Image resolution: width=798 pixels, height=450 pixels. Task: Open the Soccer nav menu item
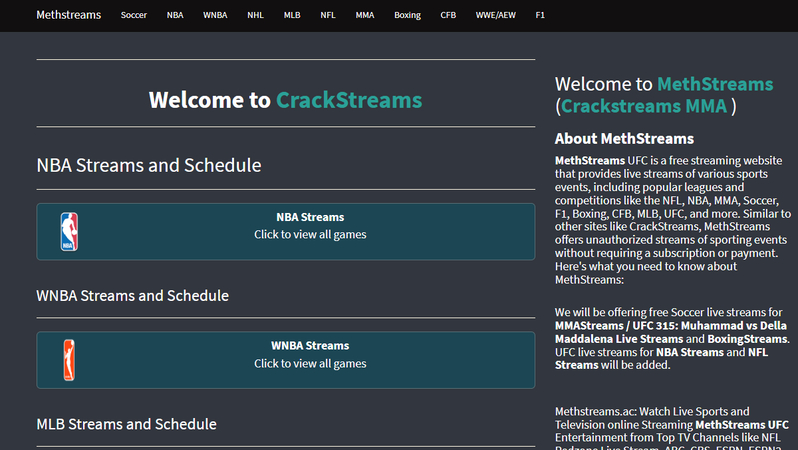(134, 15)
